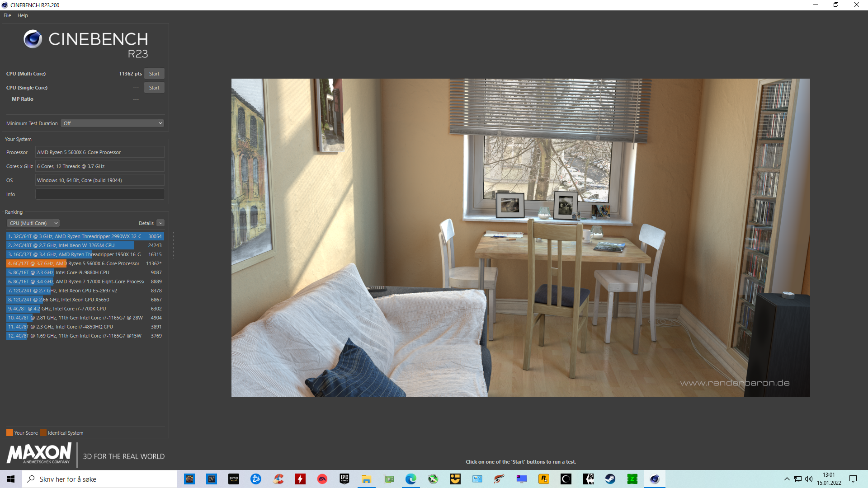The width and height of the screenshot is (868, 488).
Task: Start the CPU Multi Core test
Action: coord(154,74)
